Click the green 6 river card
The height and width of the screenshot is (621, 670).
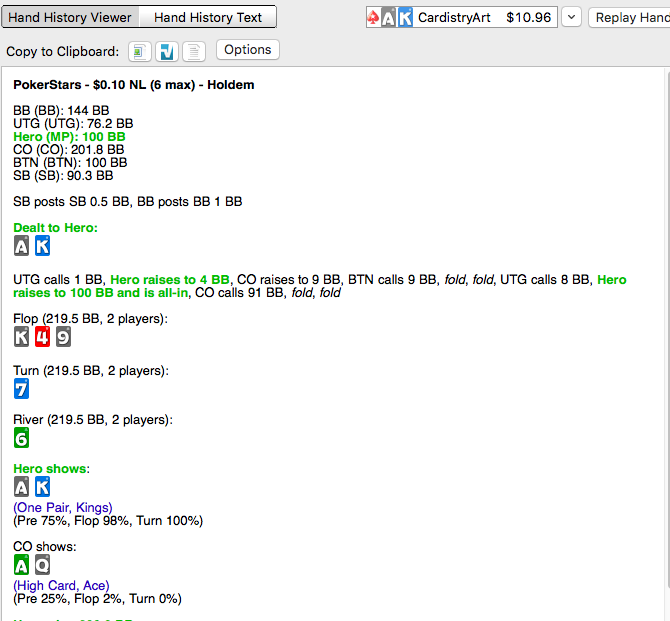pos(21,438)
